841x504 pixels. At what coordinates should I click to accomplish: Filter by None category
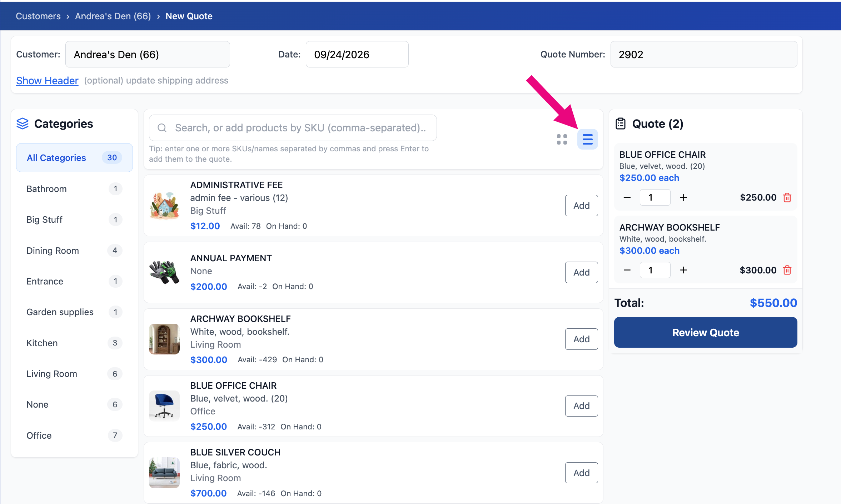pos(74,404)
